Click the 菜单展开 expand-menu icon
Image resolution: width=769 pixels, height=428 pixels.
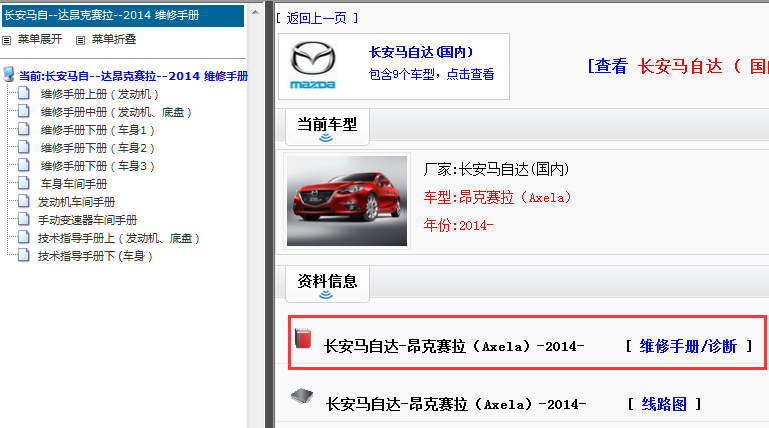click(x=6, y=40)
